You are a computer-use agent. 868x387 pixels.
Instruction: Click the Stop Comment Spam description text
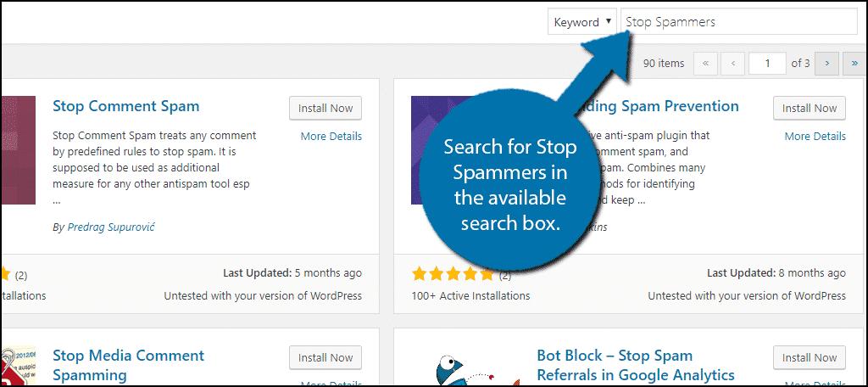point(154,167)
